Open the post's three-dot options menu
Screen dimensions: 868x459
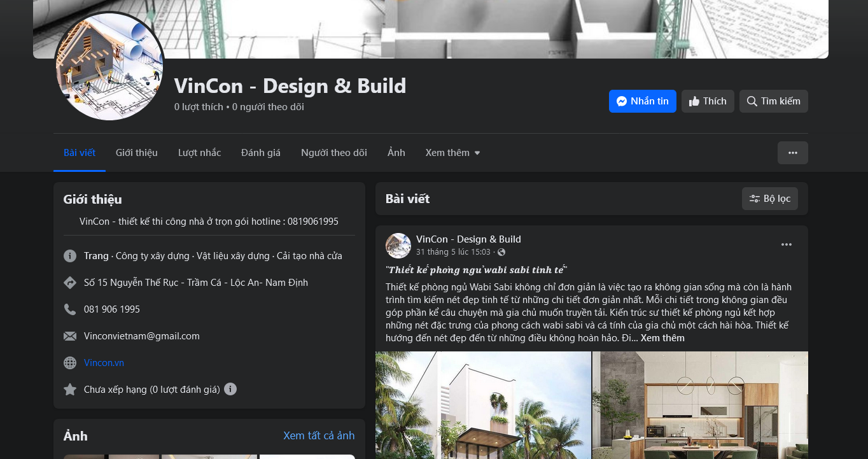pos(787,244)
